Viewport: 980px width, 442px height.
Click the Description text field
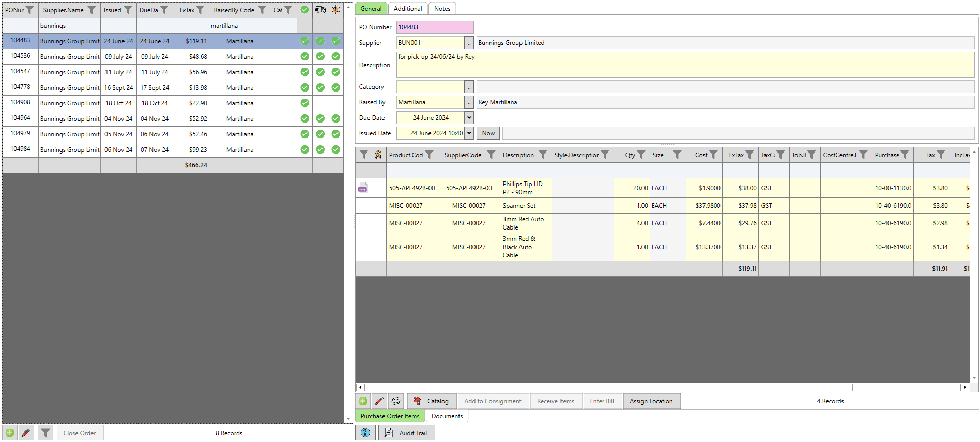tap(685, 65)
